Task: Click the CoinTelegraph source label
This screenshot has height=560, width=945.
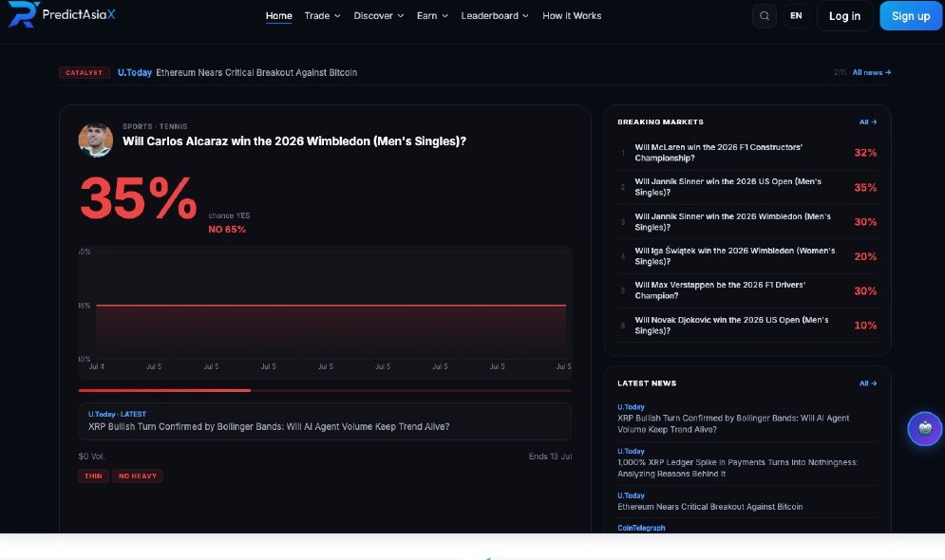Action: 641,528
